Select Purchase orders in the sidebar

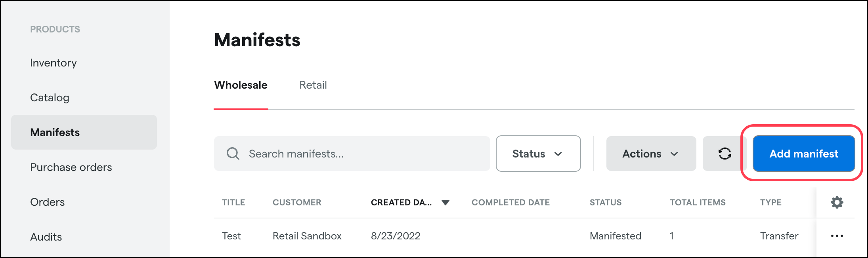pyautogui.click(x=71, y=167)
